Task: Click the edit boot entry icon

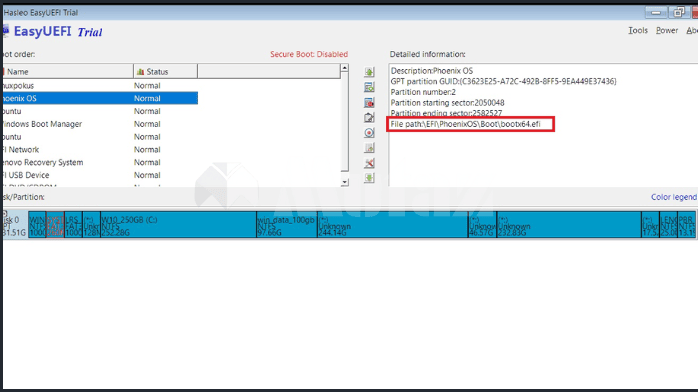Action: [369, 117]
